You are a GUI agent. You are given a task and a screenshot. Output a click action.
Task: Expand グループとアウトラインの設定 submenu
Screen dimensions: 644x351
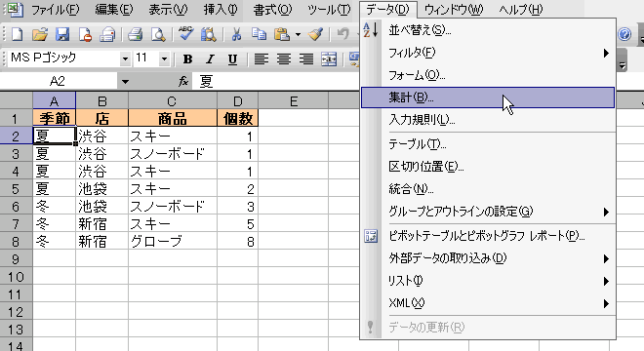606,212
